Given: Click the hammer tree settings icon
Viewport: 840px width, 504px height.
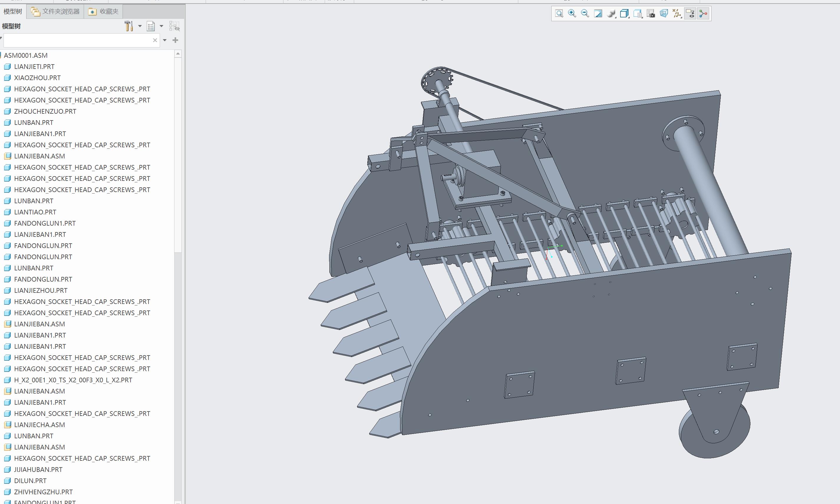Looking at the screenshot, I should pos(129,26).
